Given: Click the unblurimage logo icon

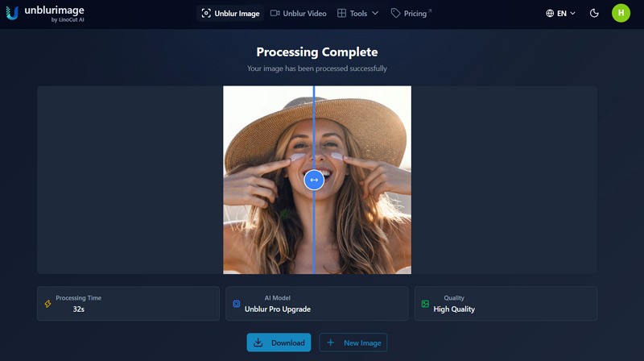Looking at the screenshot, I should tap(12, 13).
